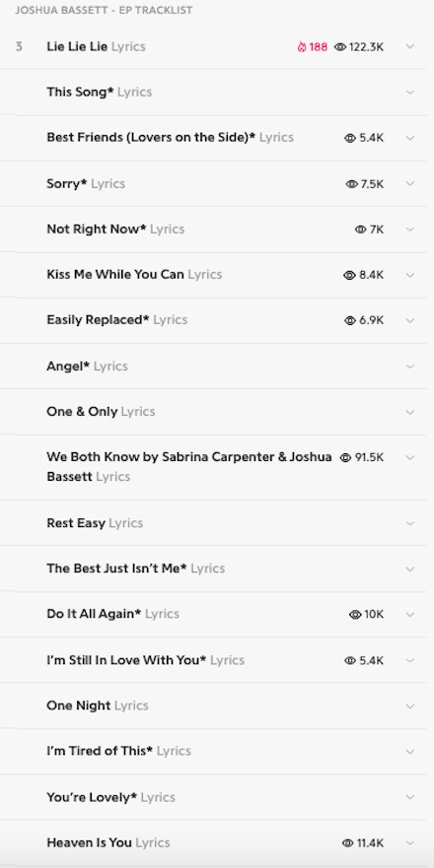Open Heaven Is You lyrics

click(x=108, y=842)
